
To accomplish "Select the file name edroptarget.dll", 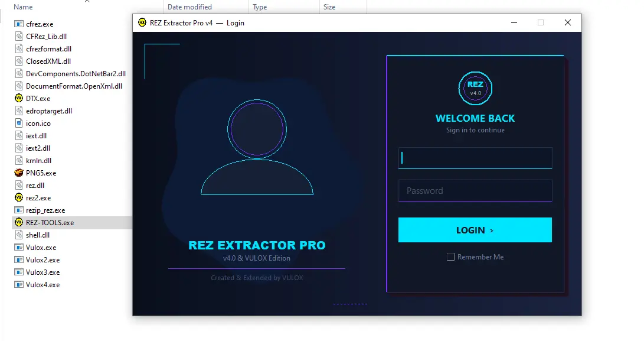I will click(x=49, y=111).
